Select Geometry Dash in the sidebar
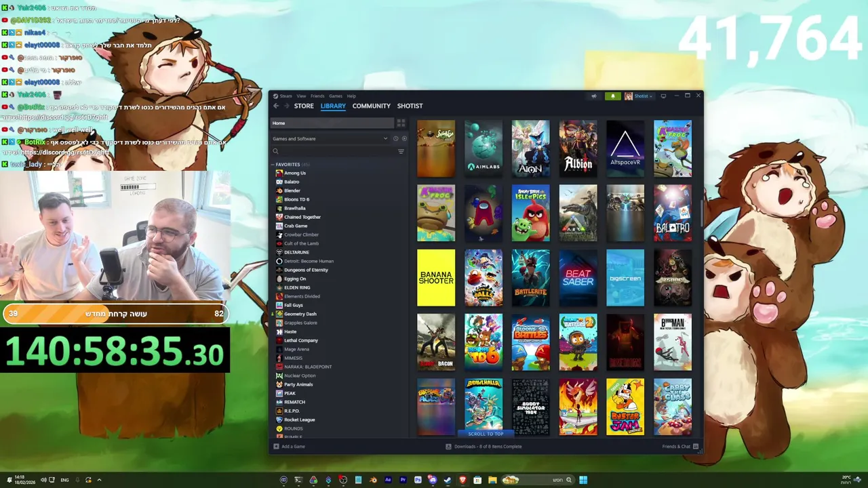The height and width of the screenshot is (488, 868). (300, 314)
